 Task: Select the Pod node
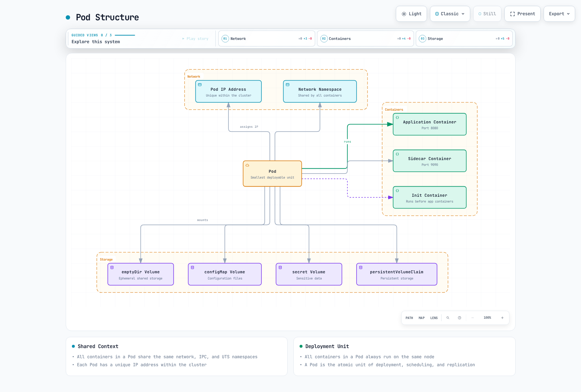[x=272, y=174]
